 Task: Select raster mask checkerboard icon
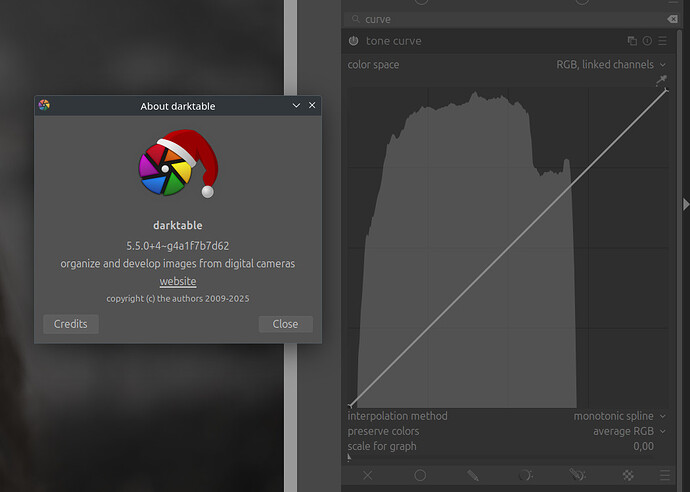[628, 475]
